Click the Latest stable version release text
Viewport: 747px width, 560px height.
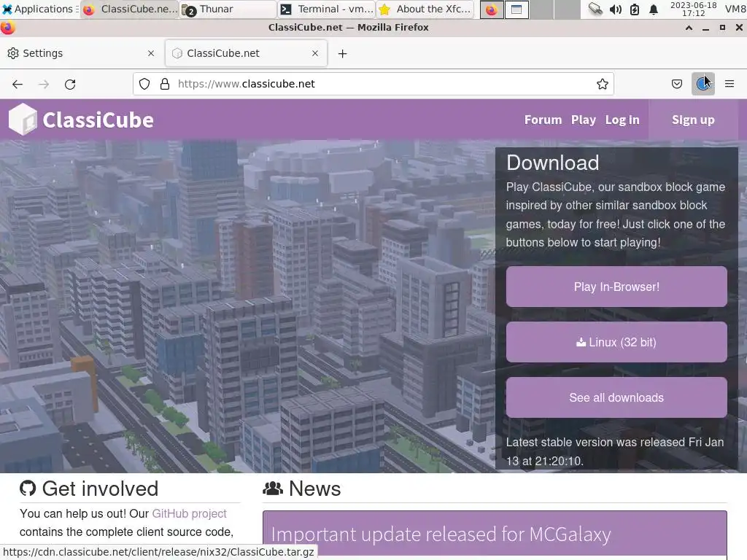coord(614,451)
